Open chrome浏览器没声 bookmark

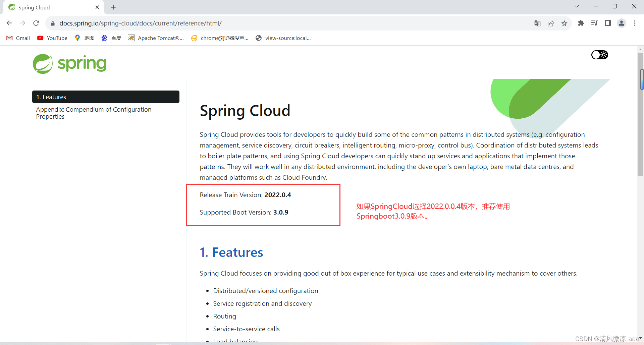pyautogui.click(x=220, y=38)
